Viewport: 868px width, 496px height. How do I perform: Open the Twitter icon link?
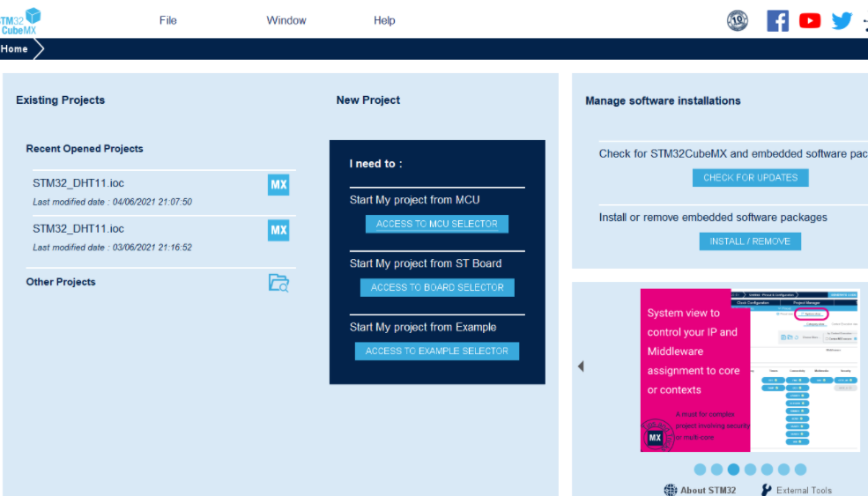[x=842, y=21]
